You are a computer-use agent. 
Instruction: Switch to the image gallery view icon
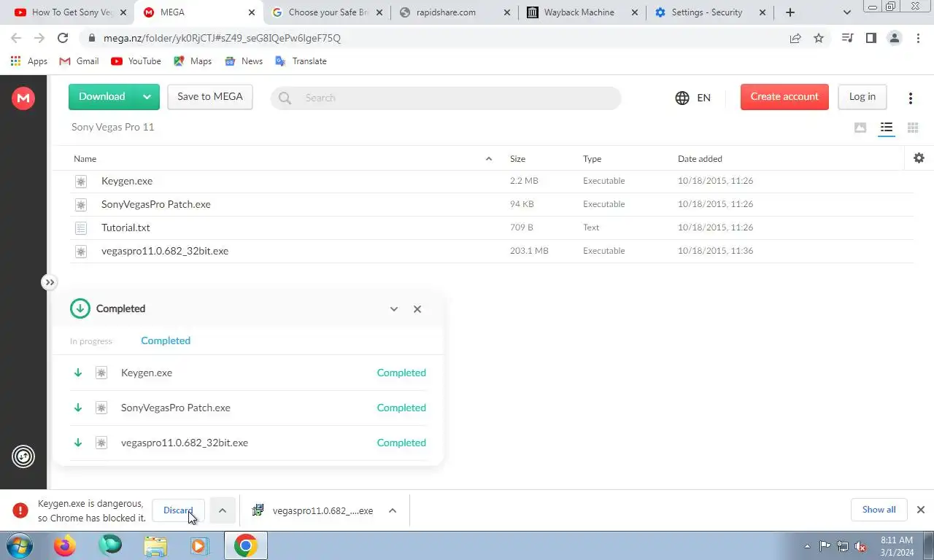tap(860, 128)
